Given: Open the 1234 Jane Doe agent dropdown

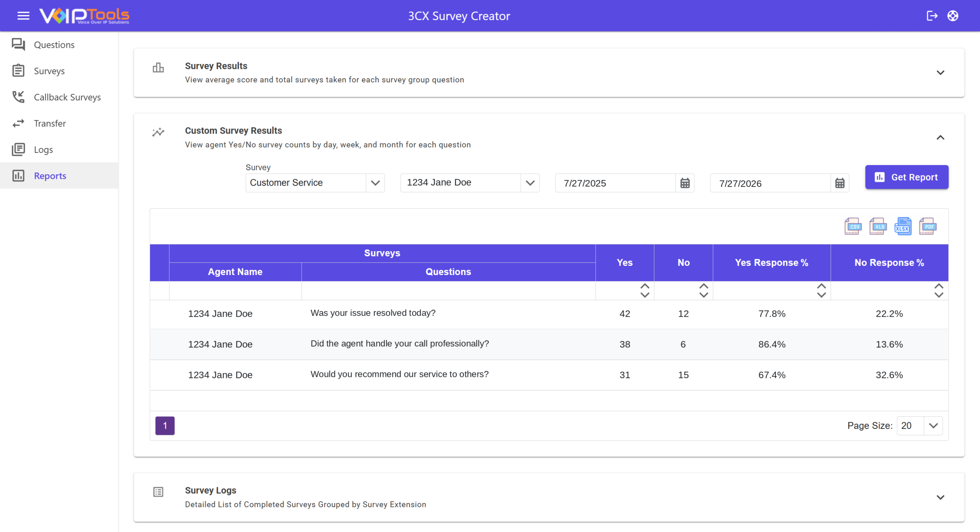Looking at the screenshot, I should tap(470, 183).
